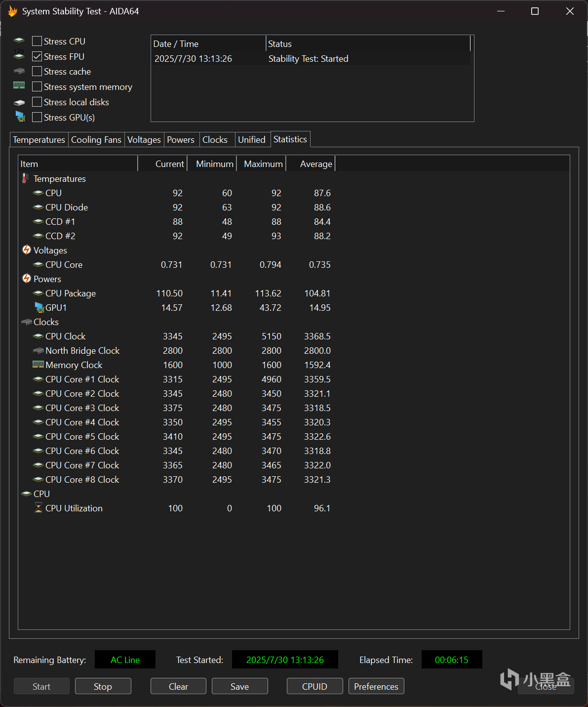Click the CPU Clock maximum value 5150
The height and width of the screenshot is (707, 588).
[x=272, y=336]
